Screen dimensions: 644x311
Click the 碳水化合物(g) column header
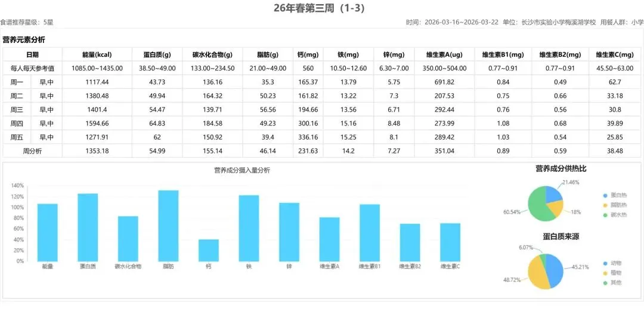pos(213,54)
